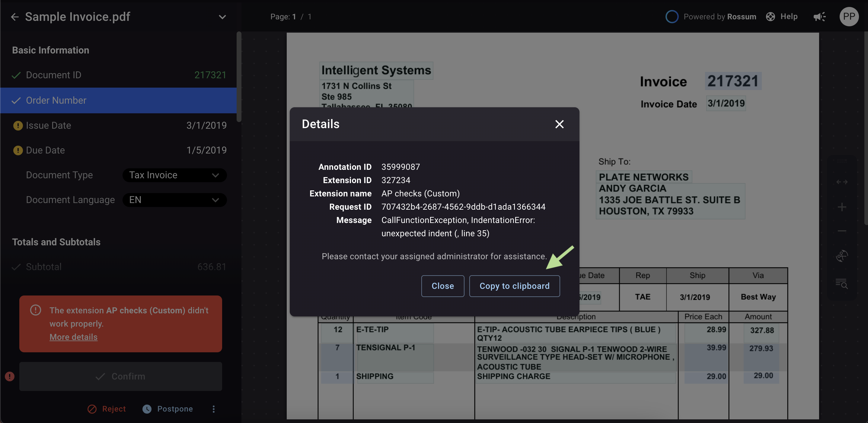Viewport: 868px width, 423px height.
Task: Click the back arrow beside Sample Invoice.pdf
Action: (x=14, y=17)
